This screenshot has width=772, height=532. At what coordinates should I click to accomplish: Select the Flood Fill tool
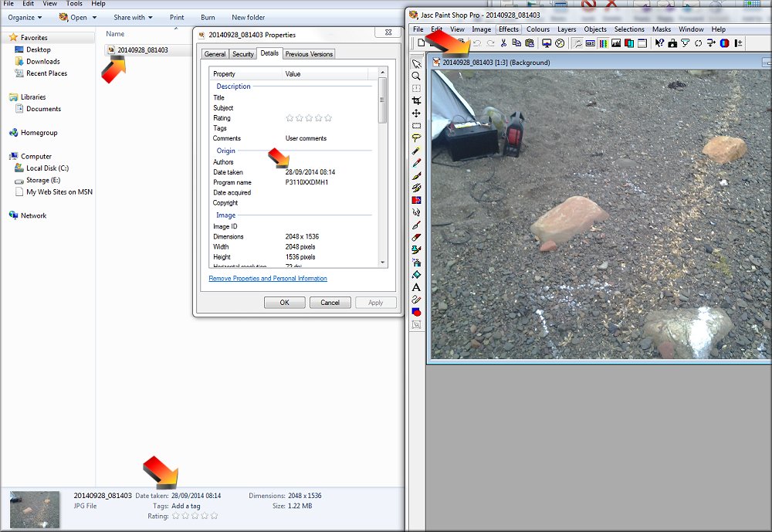416,275
